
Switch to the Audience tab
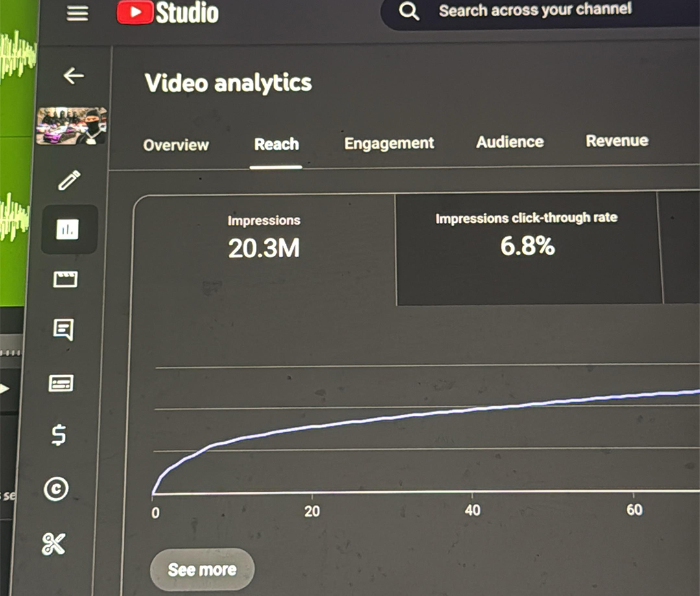[509, 142]
